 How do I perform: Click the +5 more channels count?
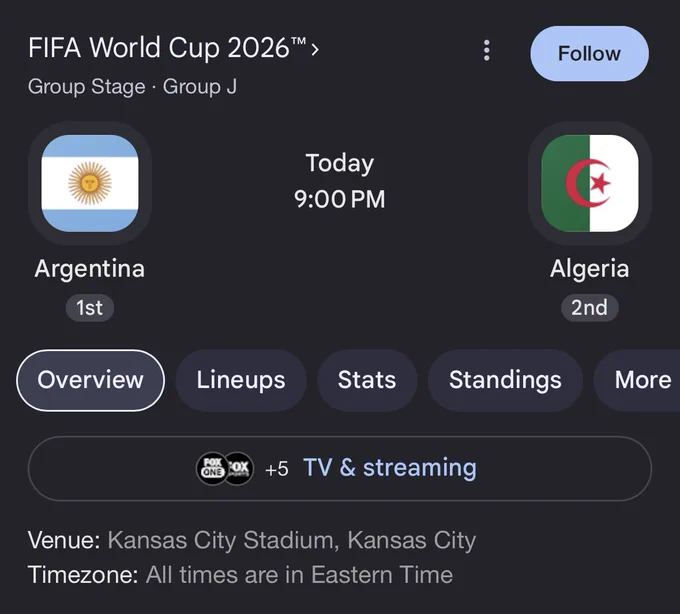pyautogui.click(x=277, y=469)
